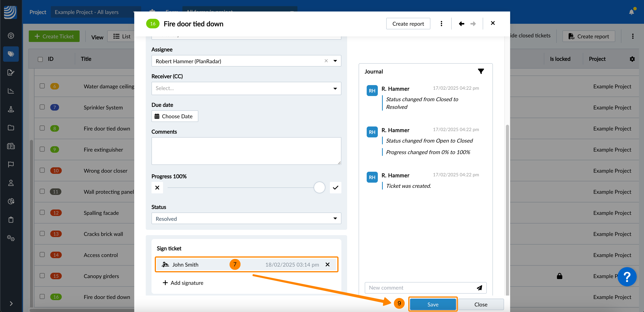Screen dimensions: 644x312
Task: Click the Progress slider handle
Action: [x=319, y=188]
